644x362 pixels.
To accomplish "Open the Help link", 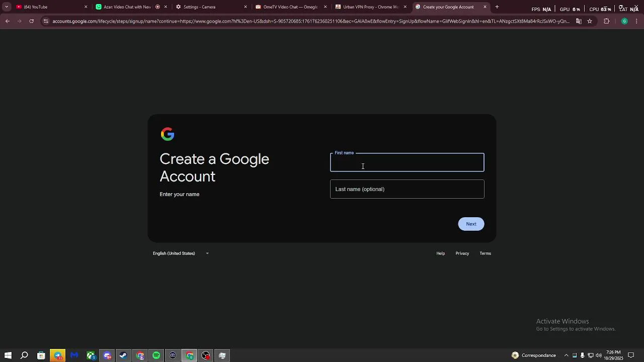I will pos(441,253).
